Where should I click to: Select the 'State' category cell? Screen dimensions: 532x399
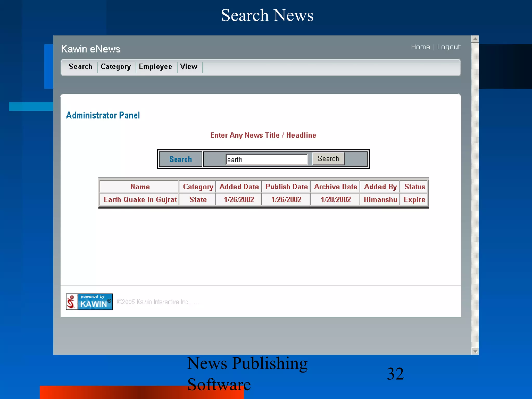click(x=198, y=199)
